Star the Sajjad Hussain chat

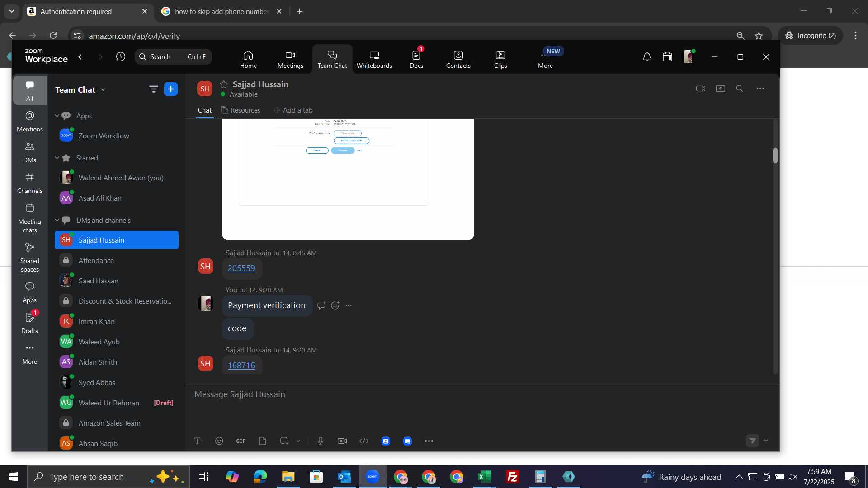[224, 84]
